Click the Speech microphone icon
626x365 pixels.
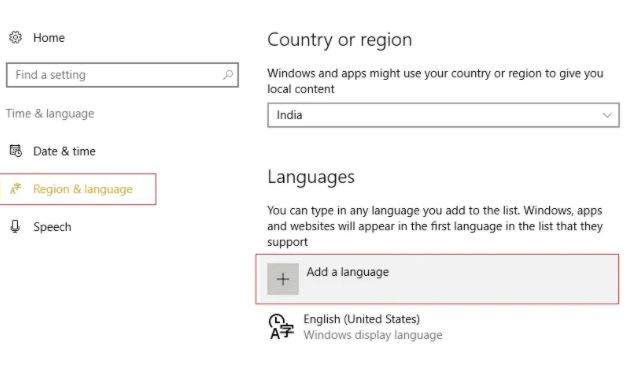pos(15,226)
